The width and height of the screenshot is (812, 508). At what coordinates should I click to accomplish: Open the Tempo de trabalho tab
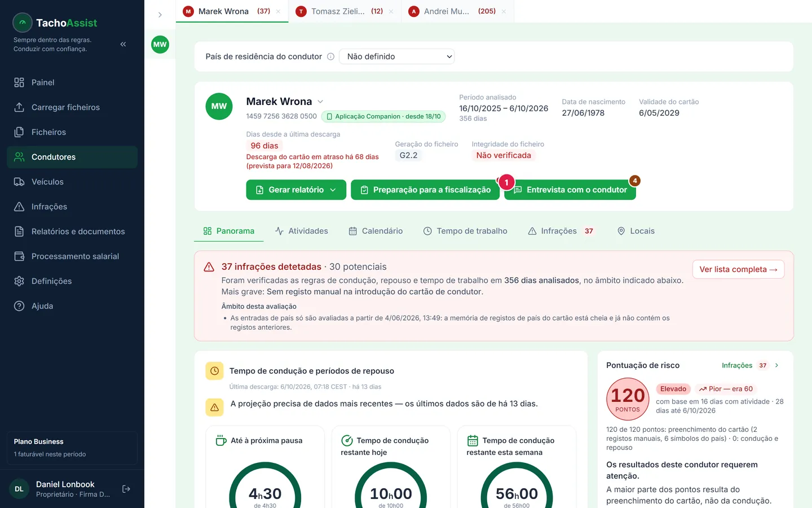point(465,231)
